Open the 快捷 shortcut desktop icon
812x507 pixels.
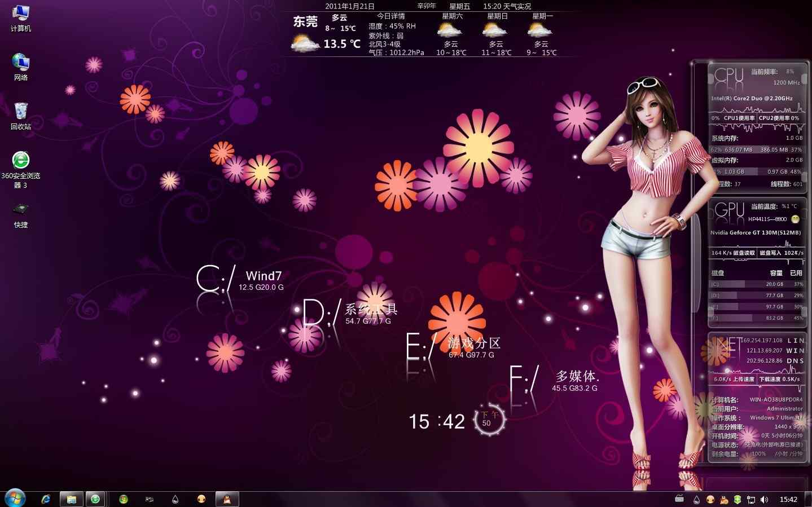[20, 215]
